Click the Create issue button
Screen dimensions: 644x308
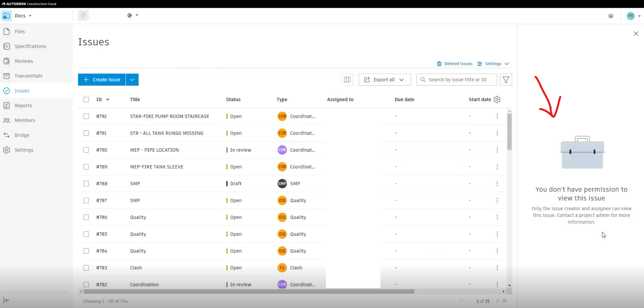[x=102, y=80]
